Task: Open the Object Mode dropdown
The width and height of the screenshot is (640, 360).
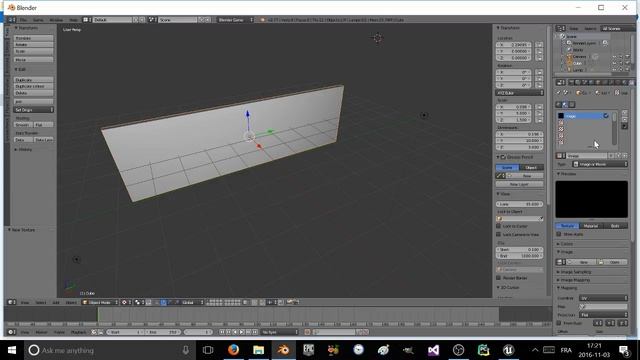Action: pos(100,302)
